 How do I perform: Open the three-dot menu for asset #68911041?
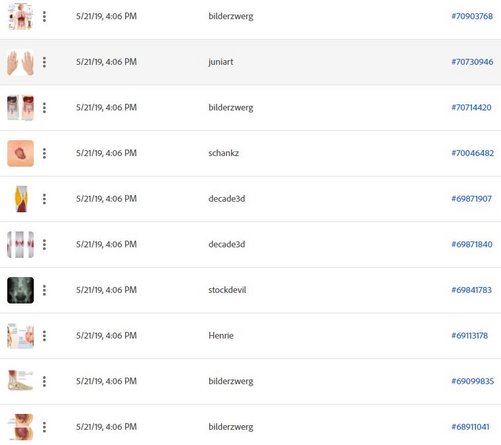coord(44,427)
